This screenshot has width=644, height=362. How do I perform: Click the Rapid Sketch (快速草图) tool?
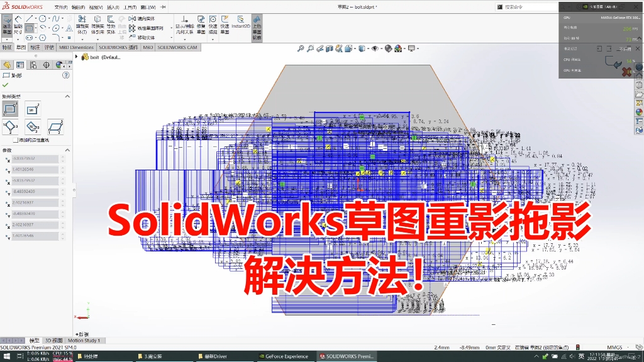coord(225,25)
